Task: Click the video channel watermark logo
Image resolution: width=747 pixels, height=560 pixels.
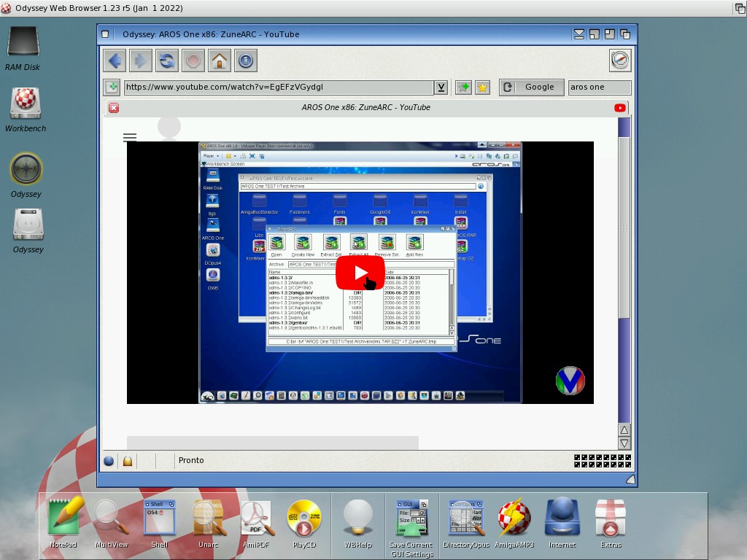Action: (x=570, y=380)
